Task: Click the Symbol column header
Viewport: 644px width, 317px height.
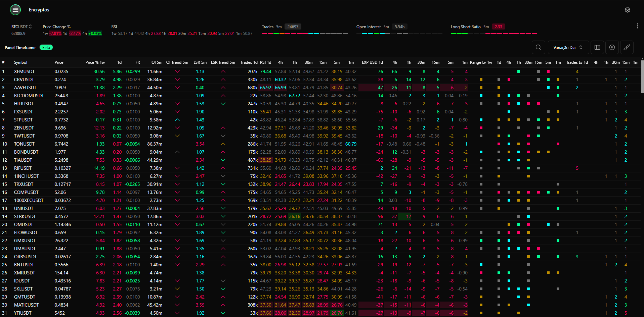Action: [x=20, y=62]
